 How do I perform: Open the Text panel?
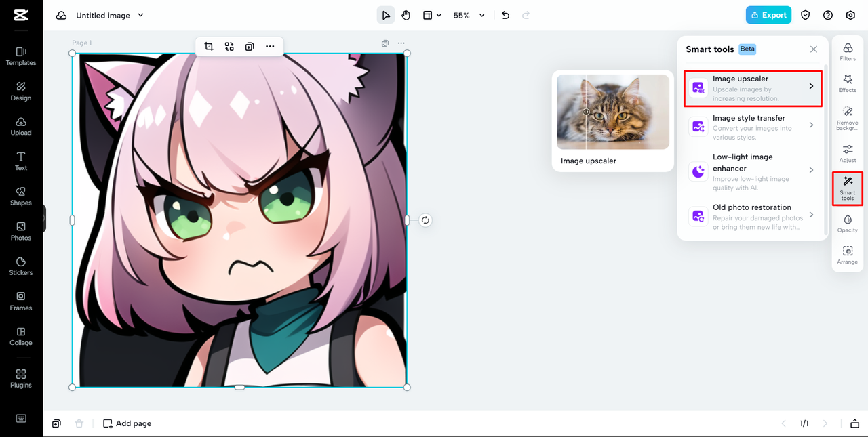pyautogui.click(x=21, y=161)
